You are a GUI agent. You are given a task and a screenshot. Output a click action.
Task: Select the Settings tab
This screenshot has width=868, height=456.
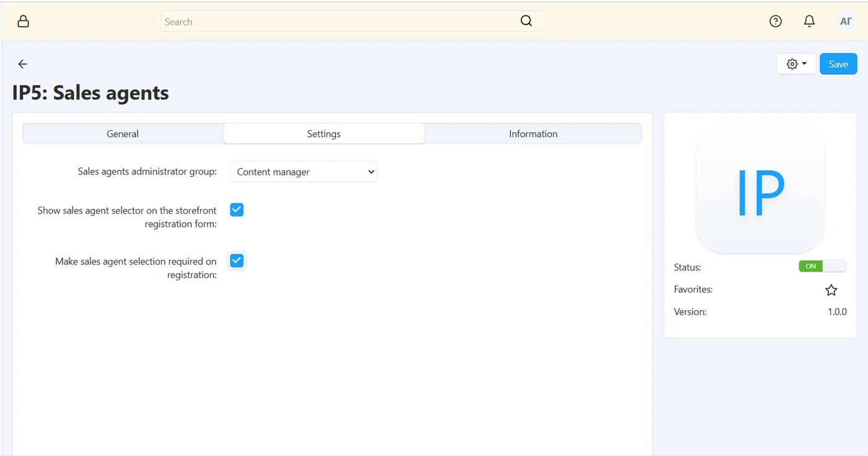(x=324, y=133)
